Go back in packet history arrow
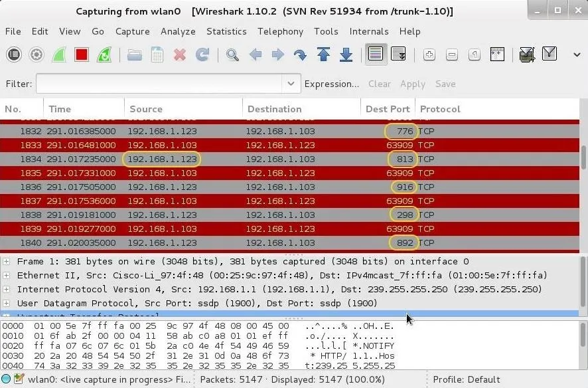588x388 pixels. coord(256,54)
